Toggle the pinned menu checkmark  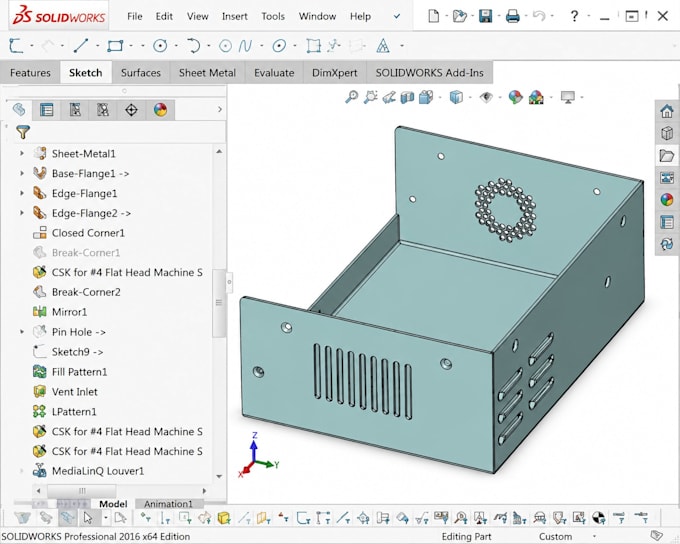[397, 16]
